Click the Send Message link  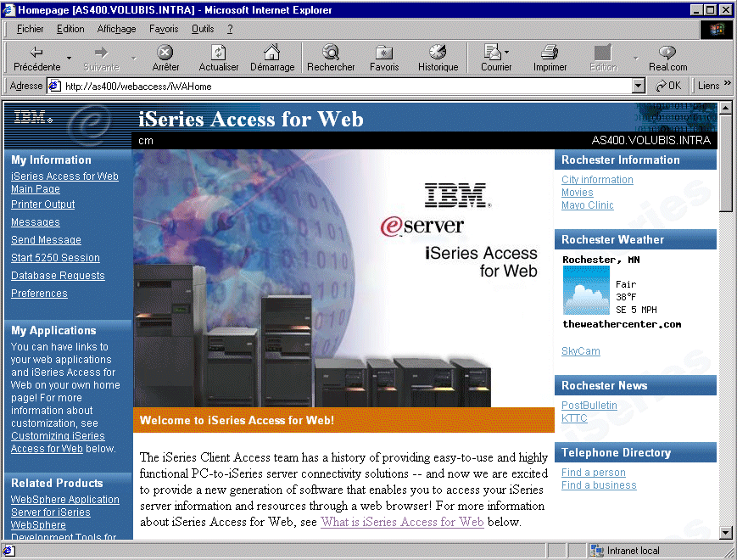[46, 240]
